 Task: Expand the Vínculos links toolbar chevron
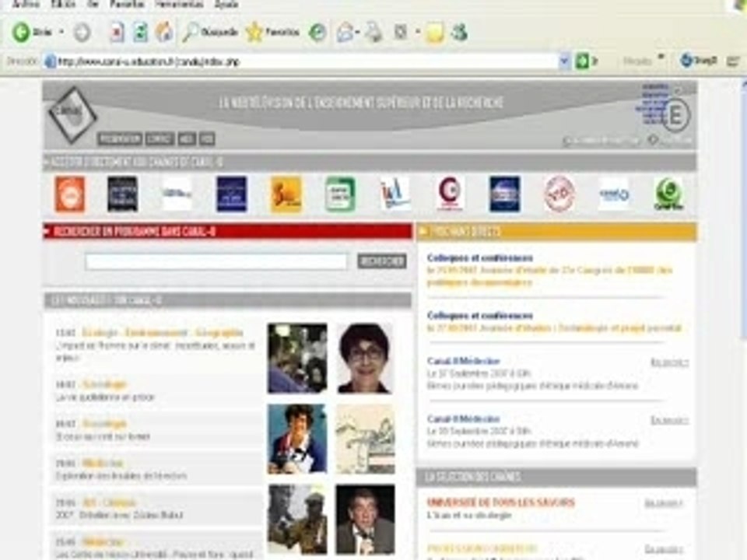661,58
